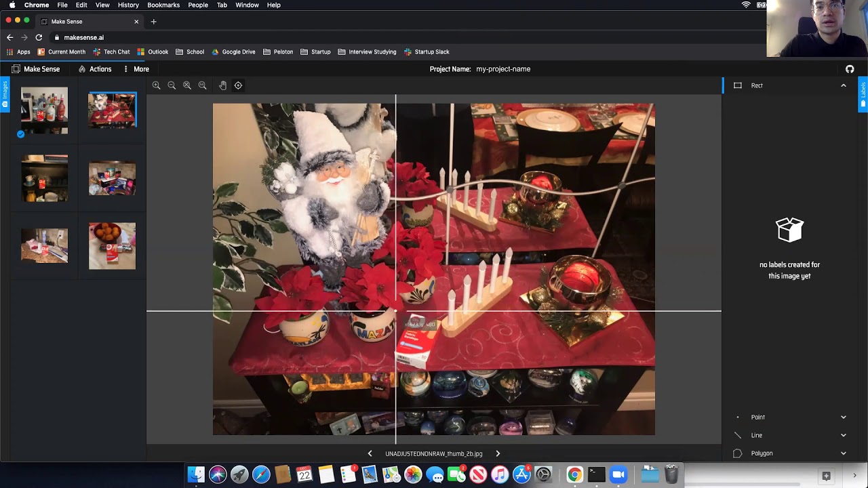Open the Window menu
This screenshot has height=488, width=868.
click(x=247, y=5)
